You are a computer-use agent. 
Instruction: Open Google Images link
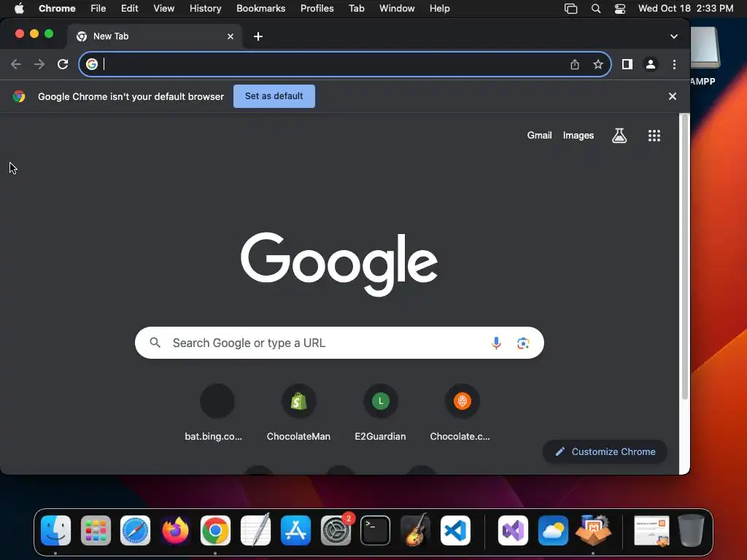point(578,135)
